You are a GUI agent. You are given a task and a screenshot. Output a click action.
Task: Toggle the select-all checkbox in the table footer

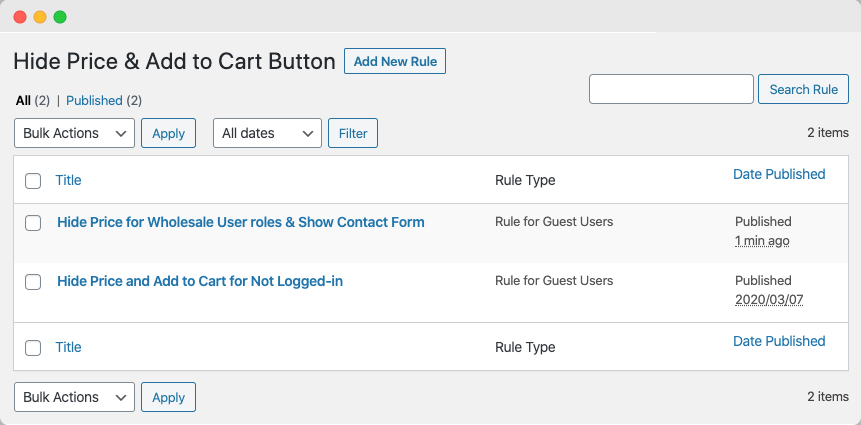click(33, 348)
